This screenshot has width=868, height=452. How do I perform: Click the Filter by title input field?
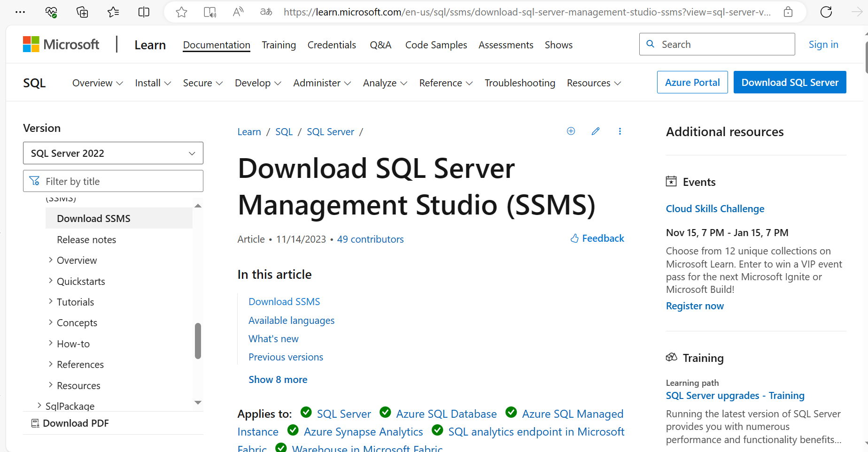pyautogui.click(x=113, y=181)
